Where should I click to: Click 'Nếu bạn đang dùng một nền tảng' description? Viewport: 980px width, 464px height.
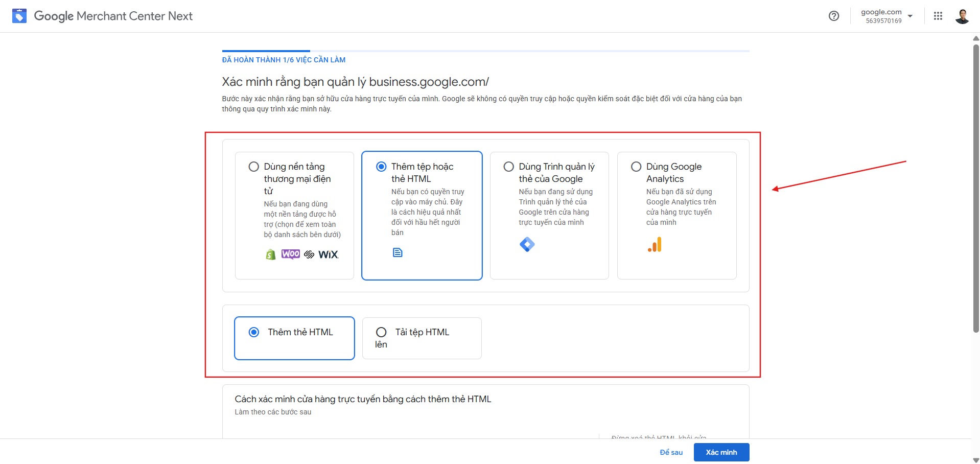[302, 219]
